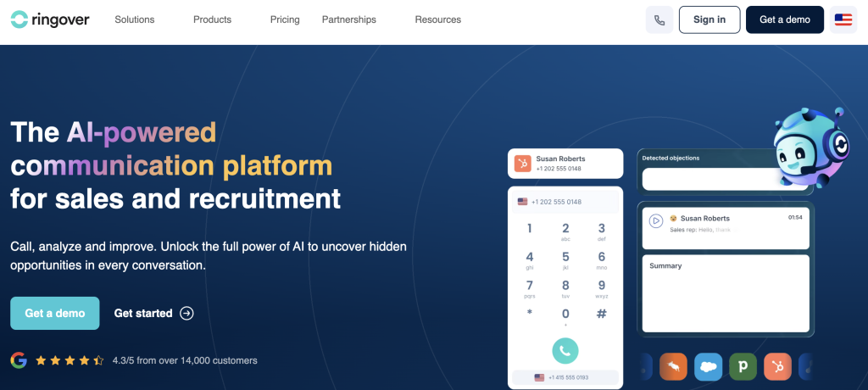This screenshot has width=868, height=390.
Task: Go to Pricing page
Action: tap(285, 20)
